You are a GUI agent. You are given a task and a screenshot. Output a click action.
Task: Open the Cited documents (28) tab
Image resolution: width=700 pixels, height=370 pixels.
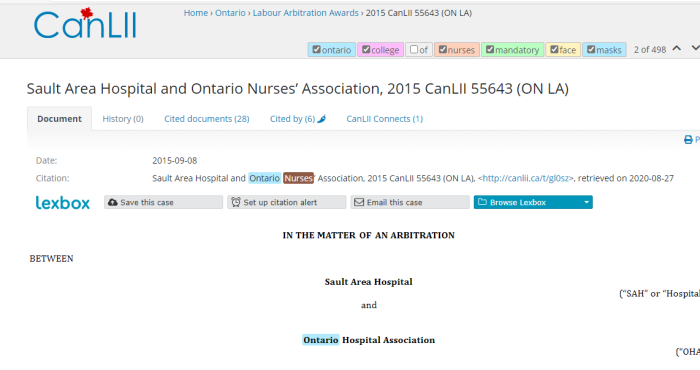pyautogui.click(x=207, y=119)
